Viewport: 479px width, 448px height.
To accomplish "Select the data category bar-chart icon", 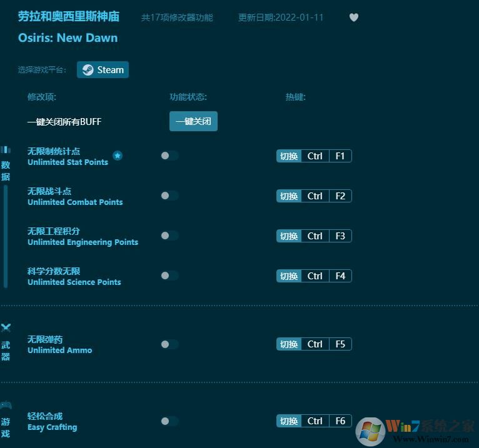I will [6, 149].
